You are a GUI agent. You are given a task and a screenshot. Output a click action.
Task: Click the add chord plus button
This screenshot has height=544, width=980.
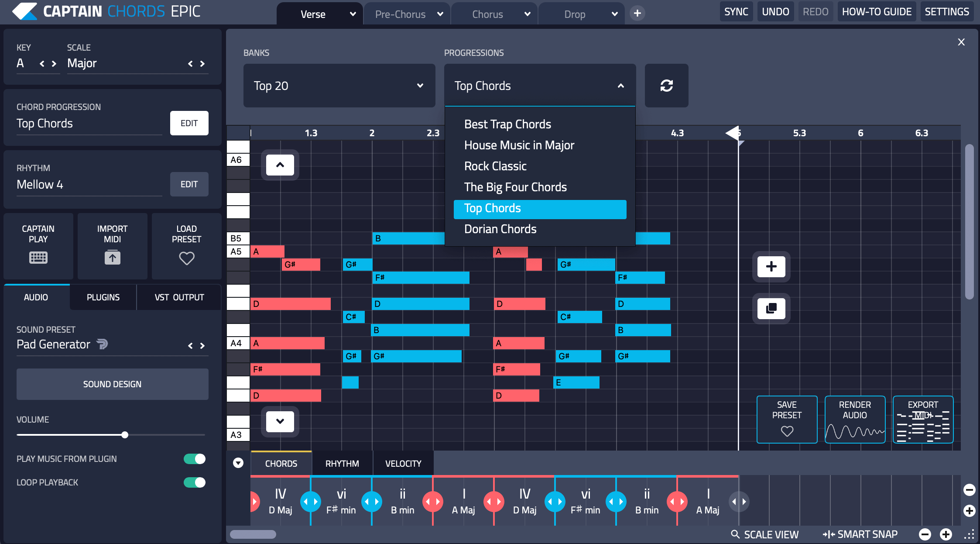pos(771,266)
